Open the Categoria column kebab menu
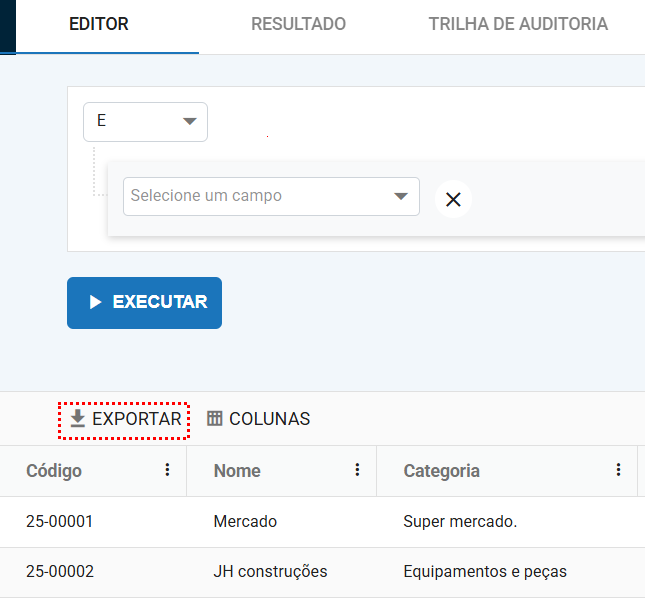Image resolution: width=645 pixels, height=598 pixels. coord(619,470)
